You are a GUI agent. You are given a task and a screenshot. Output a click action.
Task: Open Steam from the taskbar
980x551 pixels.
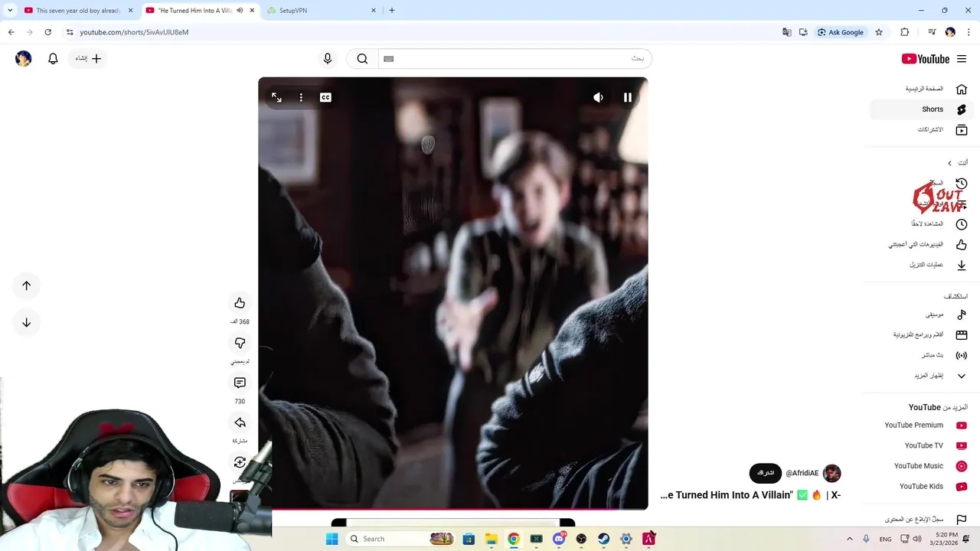pos(603,539)
